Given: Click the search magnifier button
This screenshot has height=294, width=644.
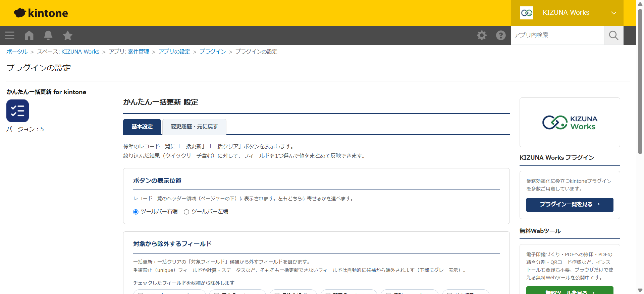Looking at the screenshot, I should (613, 35).
